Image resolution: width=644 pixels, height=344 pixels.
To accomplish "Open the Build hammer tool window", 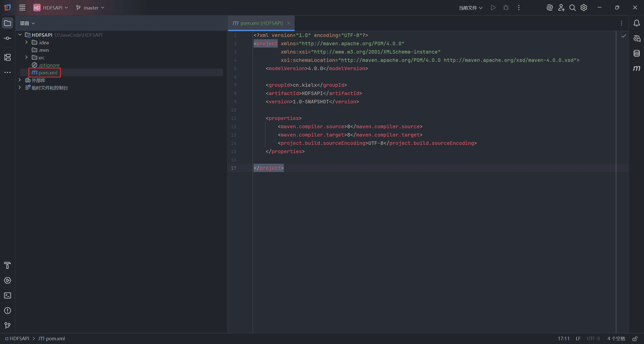I will click(x=8, y=265).
